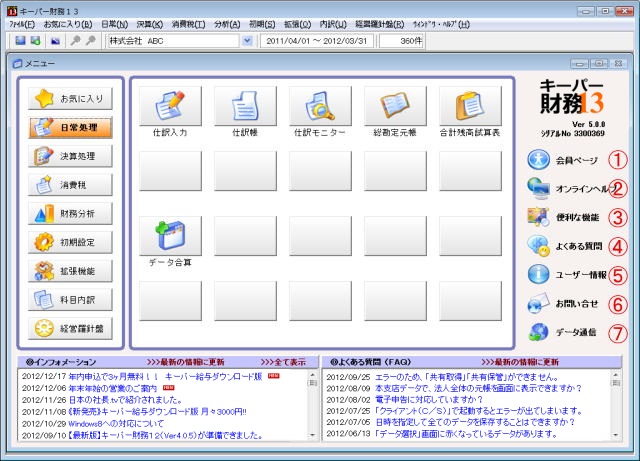640x461 pixels.
Task: Launch 仕訳入力 journal entry icon
Action: click(x=170, y=106)
